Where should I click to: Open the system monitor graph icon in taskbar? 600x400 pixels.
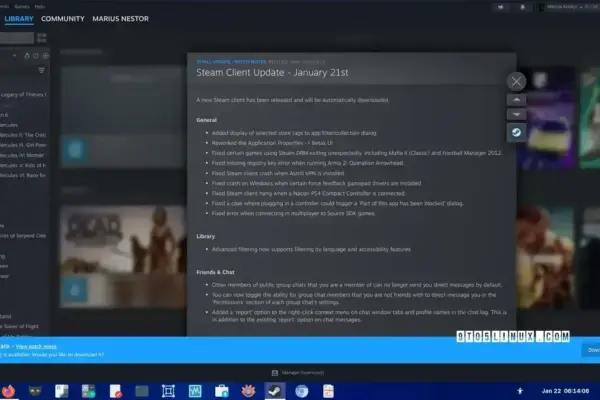coord(195,391)
